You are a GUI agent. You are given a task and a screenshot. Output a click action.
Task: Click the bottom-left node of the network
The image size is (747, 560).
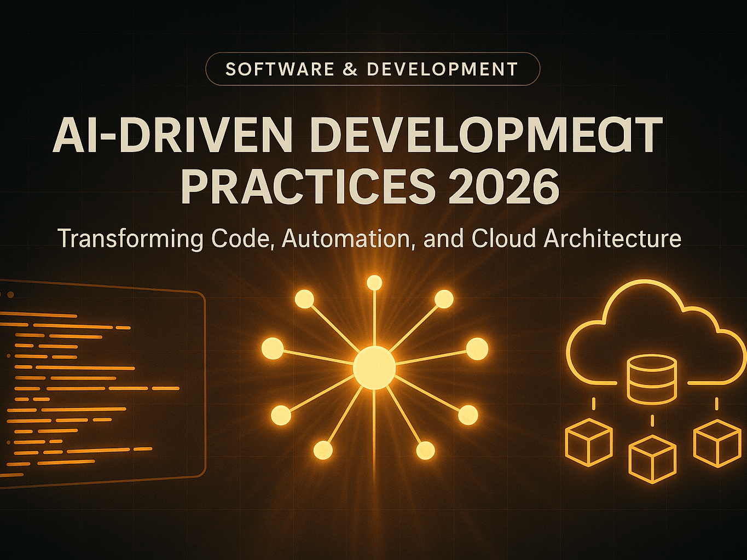(x=323, y=450)
